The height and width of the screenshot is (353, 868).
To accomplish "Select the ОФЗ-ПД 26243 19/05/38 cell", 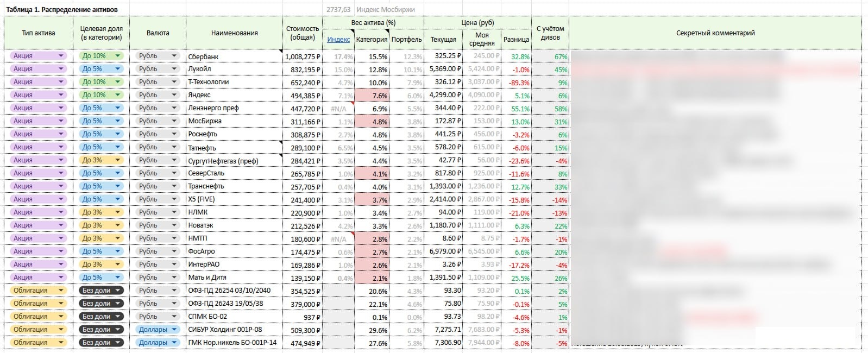I will pyautogui.click(x=235, y=304).
